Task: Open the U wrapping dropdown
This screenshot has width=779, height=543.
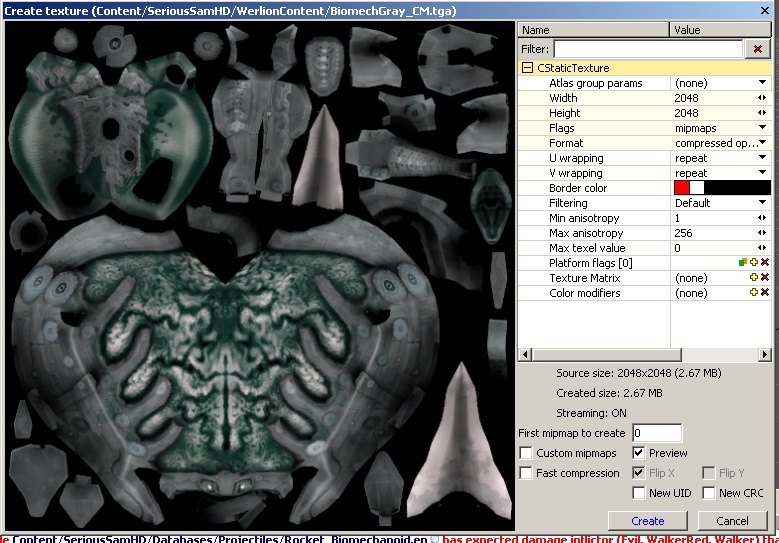Action: pyautogui.click(x=762, y=157)
